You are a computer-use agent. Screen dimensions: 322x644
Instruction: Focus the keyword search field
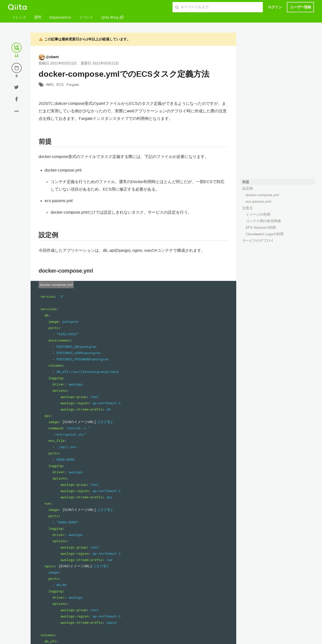[218, 7]
